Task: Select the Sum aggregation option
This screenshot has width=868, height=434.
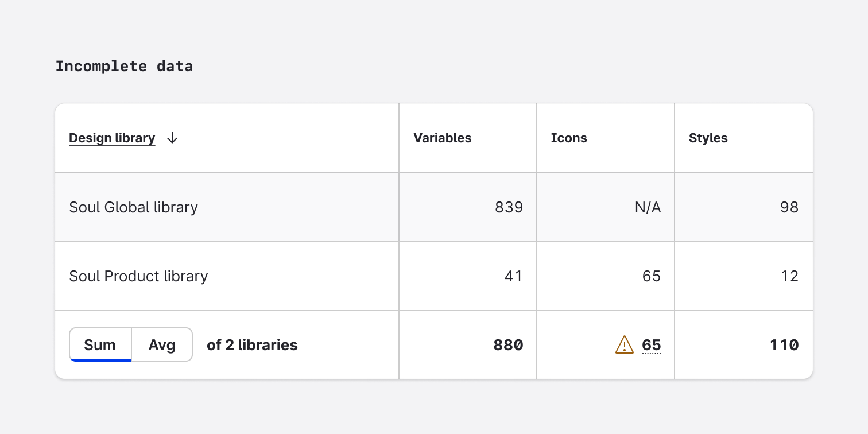Action: pyautogui.click(x=100, y=344)
